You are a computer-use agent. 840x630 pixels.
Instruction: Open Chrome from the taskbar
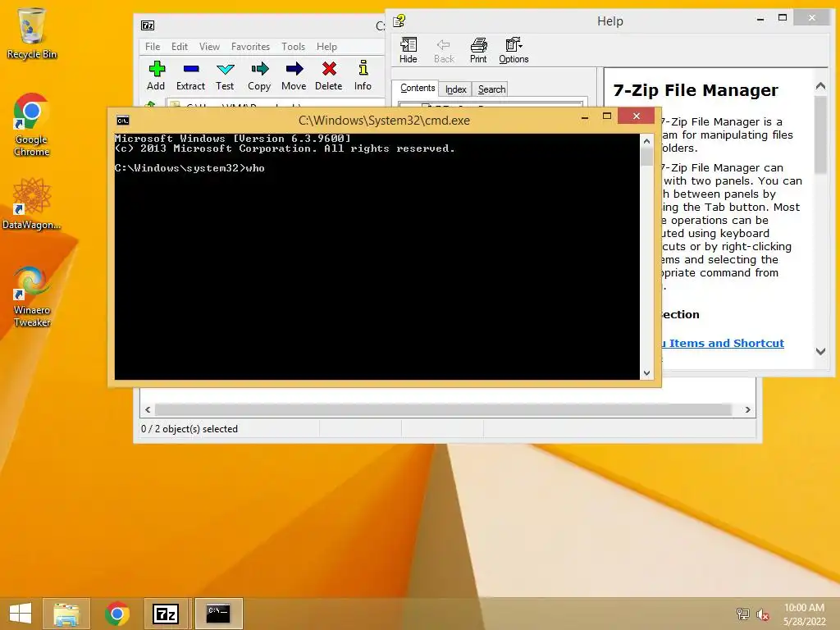(116, 614)
